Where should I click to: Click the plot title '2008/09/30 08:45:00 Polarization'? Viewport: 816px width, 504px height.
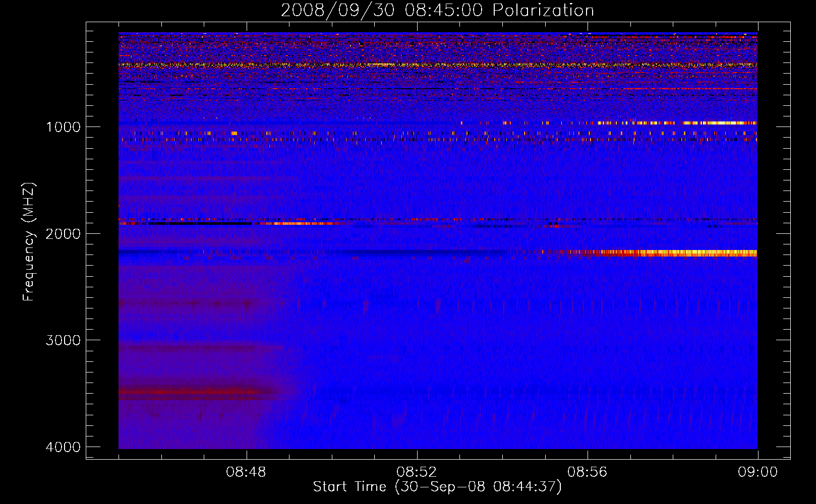pyautogui.click(x=437, y=10)
